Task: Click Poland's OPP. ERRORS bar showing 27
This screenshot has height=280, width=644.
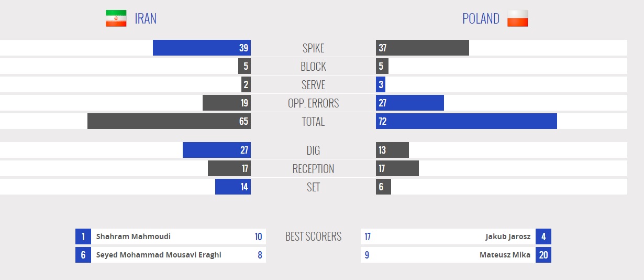Action: tap(409, 103)
